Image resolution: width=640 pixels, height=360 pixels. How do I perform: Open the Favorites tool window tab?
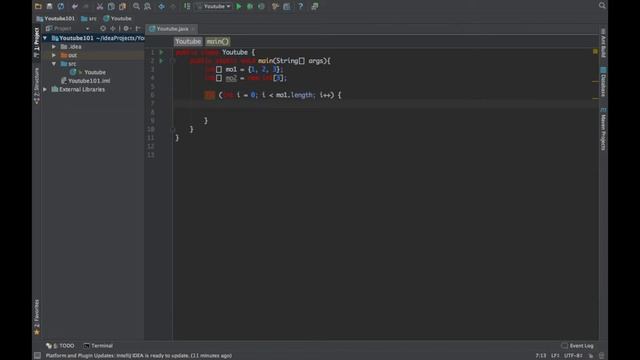coord(37,317)
